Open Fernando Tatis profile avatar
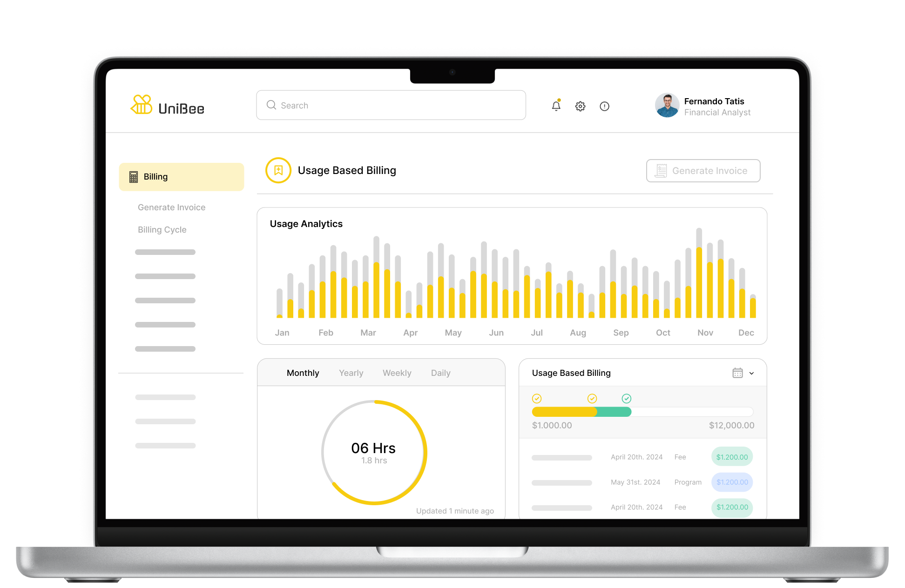This screenshot has width=905, height=588. tap(667, 106)
